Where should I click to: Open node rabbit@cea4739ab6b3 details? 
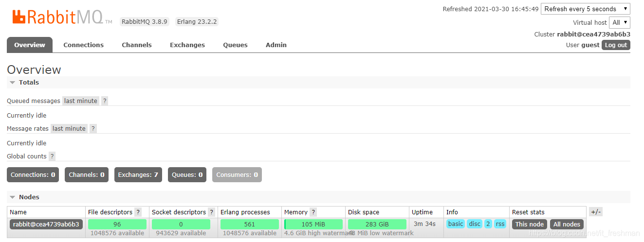tap(46, 224)
